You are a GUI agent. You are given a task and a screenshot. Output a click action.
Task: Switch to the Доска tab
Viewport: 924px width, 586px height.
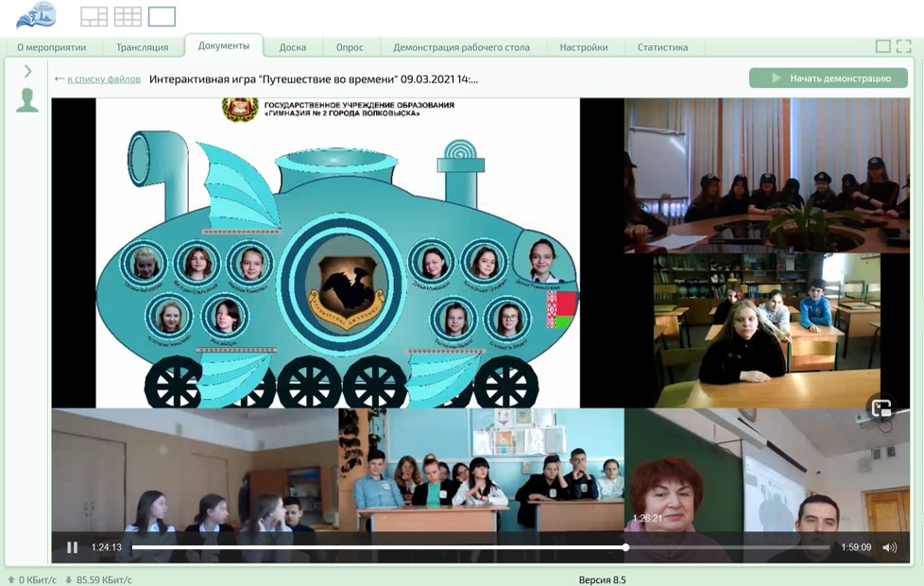pos(293,47)
